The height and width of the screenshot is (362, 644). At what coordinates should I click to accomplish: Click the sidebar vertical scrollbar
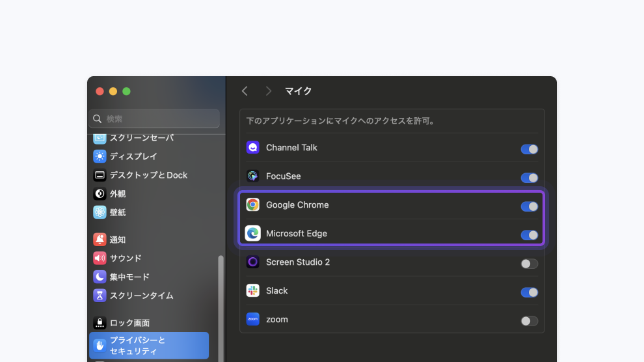click(221, 306)
